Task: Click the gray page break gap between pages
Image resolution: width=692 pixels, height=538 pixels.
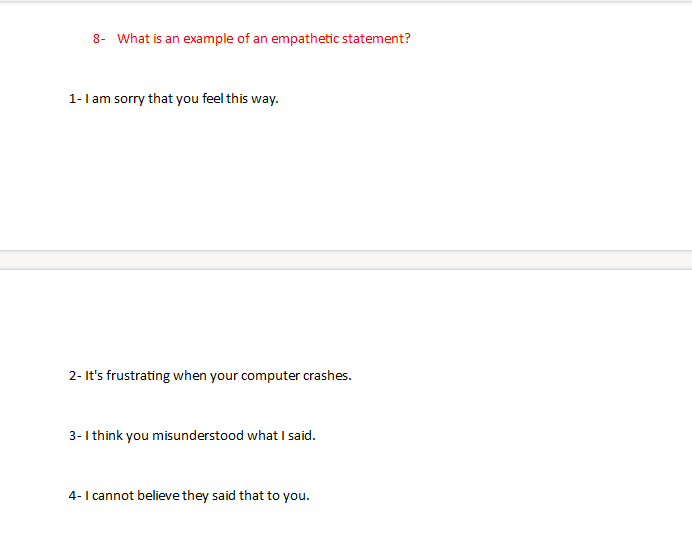Action: (x=346, y=260)
